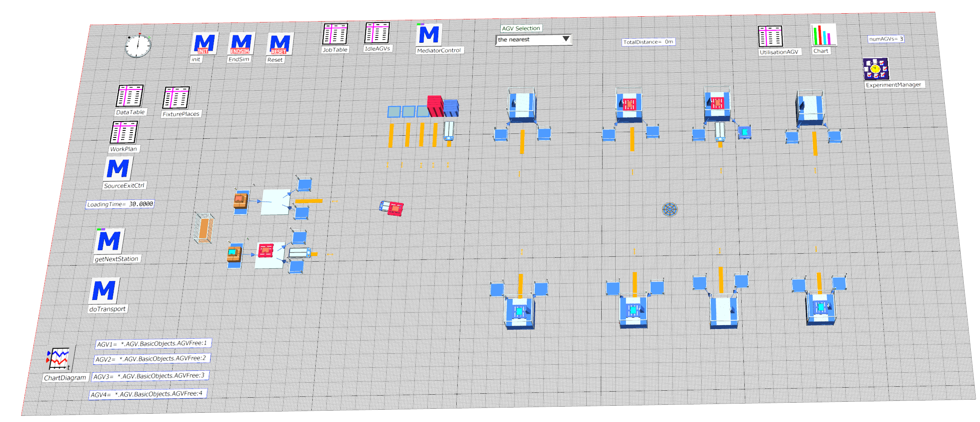Viewport: 980px width, 422px height.
Task: Click the TotalDistance variable display
Action: coord(648,42)
